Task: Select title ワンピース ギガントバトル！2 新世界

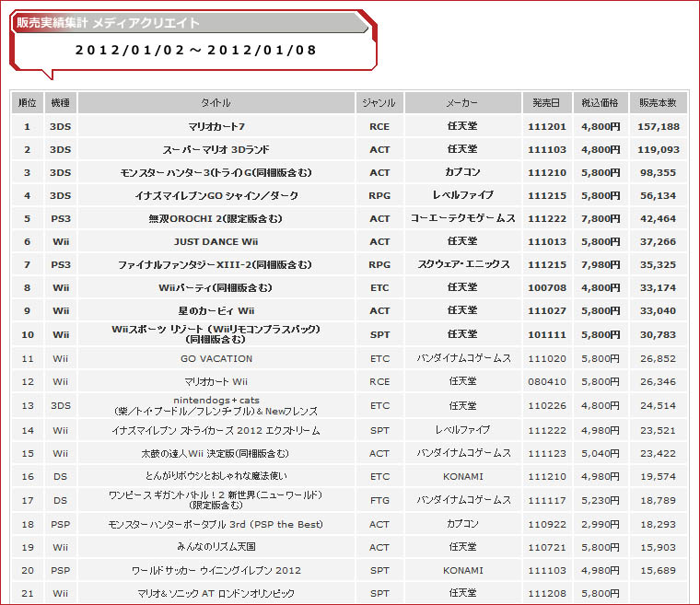Action: tap(216, 501)
